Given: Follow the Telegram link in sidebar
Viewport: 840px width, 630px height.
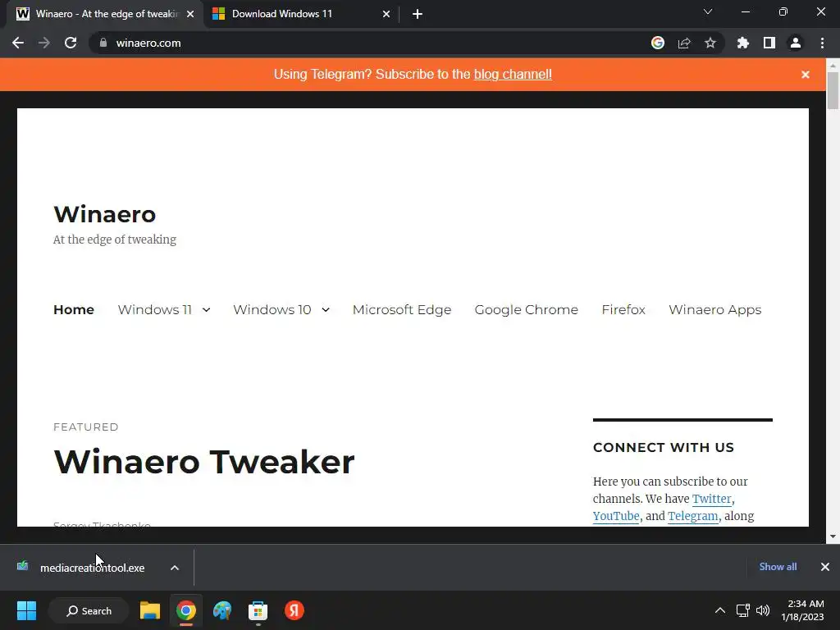Looking at the screenshot, I should tap(692, 516).
